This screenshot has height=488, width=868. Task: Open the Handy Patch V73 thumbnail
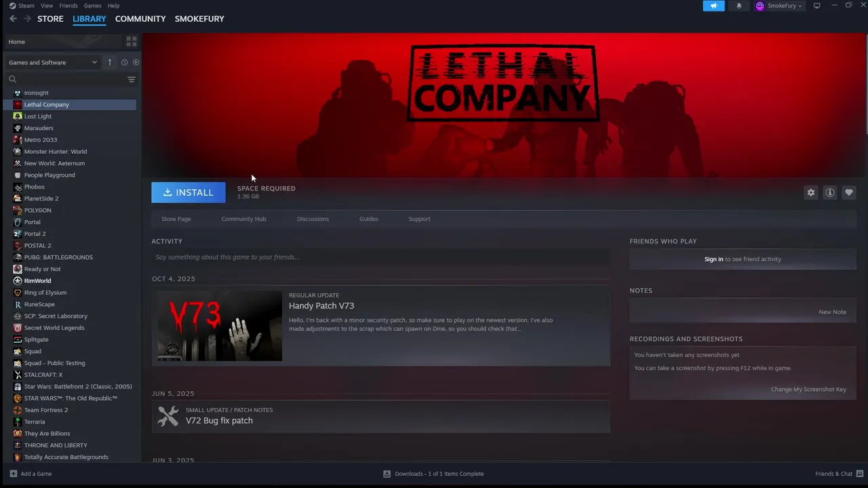(x=220, y=326)
